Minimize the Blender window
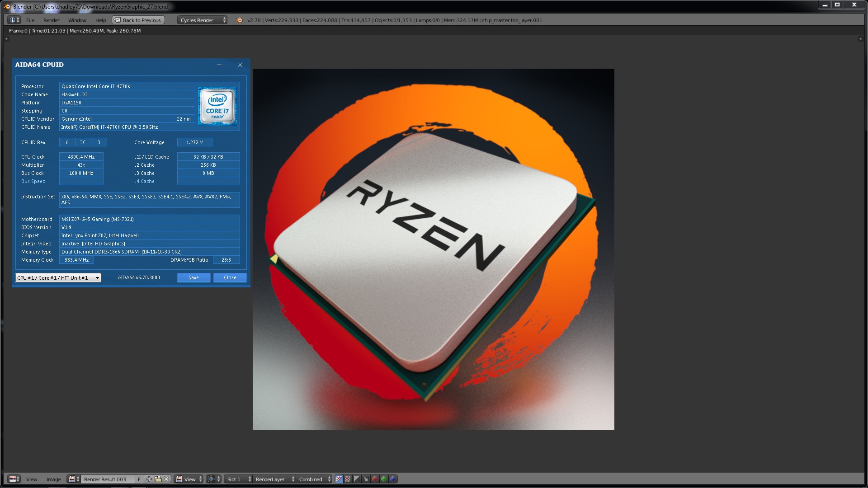Screen dimensions: 868x488 point(825,5)
